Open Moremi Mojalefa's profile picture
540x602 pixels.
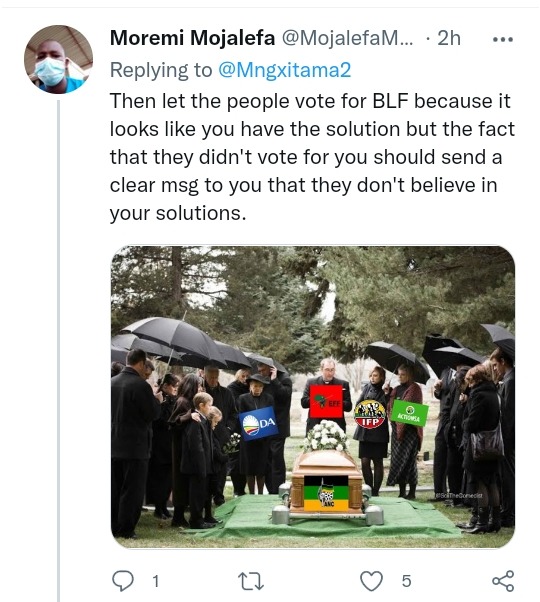click(x=58, y=60)
